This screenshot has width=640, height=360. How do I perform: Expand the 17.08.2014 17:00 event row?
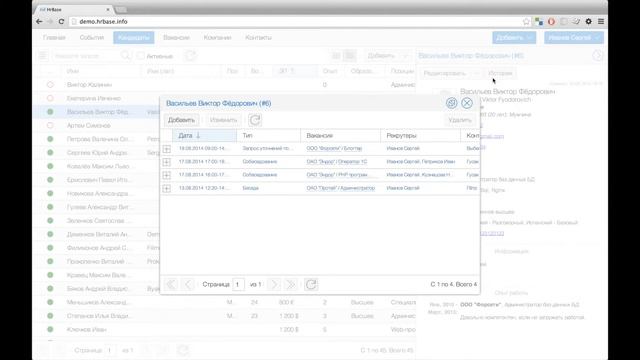tap(167, 162)
